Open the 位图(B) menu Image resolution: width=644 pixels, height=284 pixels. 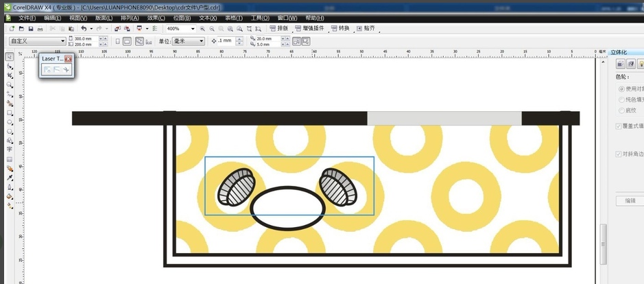point(182,18)
